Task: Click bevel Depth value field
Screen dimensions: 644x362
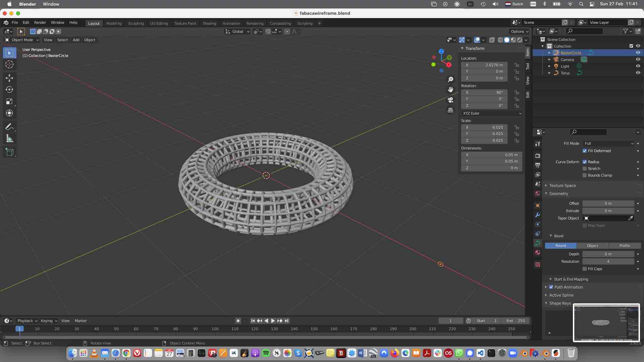Action: tap(608, 254)
